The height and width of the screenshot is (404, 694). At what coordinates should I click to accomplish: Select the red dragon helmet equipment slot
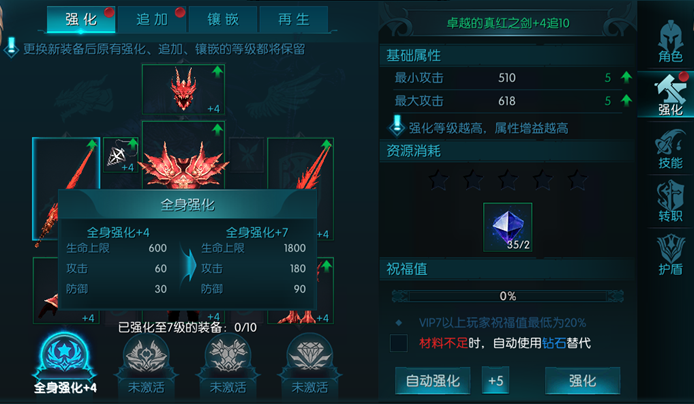coord(183,89)
